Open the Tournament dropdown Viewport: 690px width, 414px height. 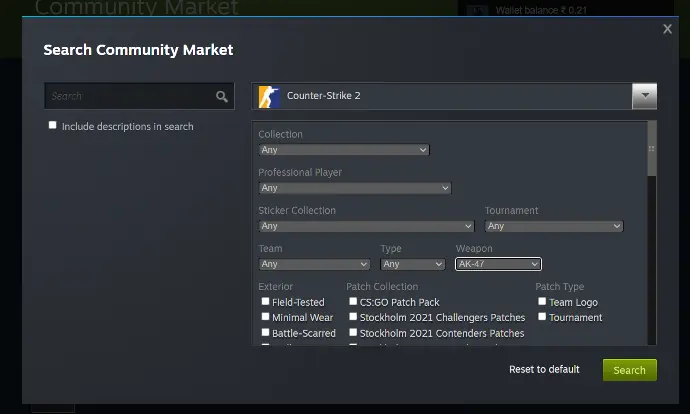554,226
